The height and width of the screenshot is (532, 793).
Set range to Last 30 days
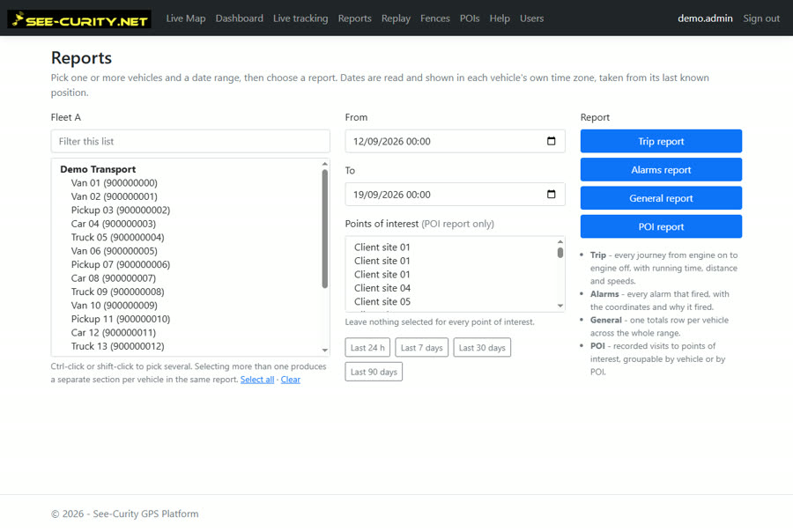tap(482, 347)
